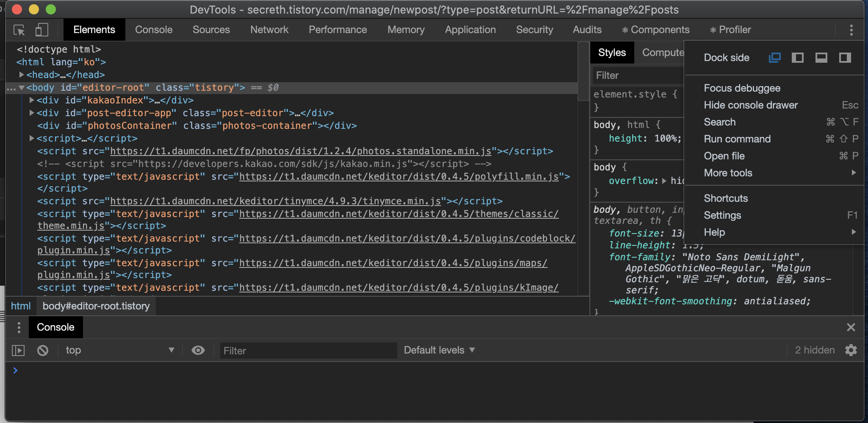Open the Help submenu

point(774,232)
